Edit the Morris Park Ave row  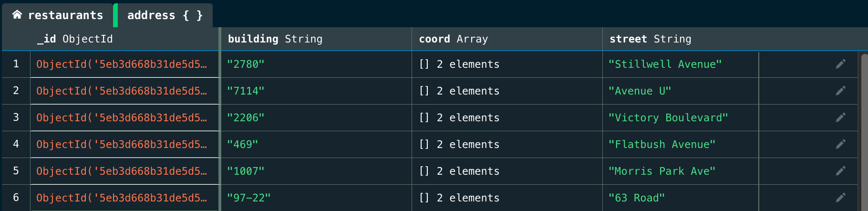[840, 171]
